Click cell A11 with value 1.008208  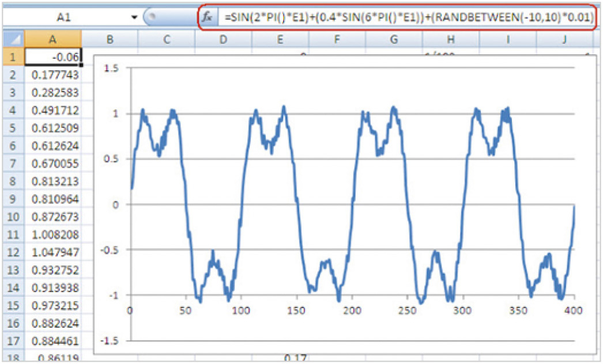point(53,235)
